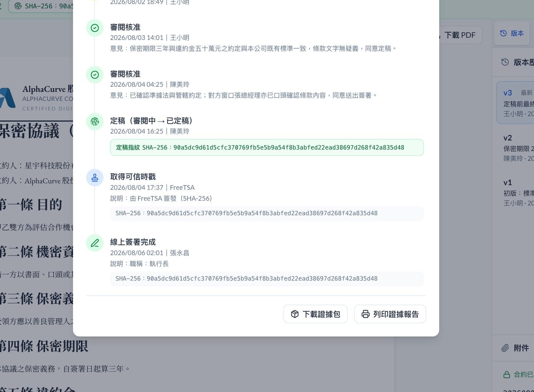This screenshot has height=392, width=534.
Task: Select version v1 初版 card
Action: point(516,192)
